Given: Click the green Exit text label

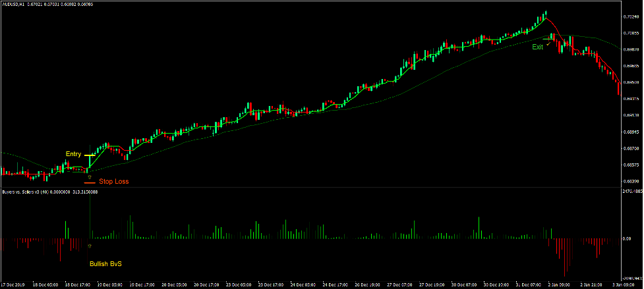Looking at the screenshot, I should pyautogui.click(x=538, y=47).
